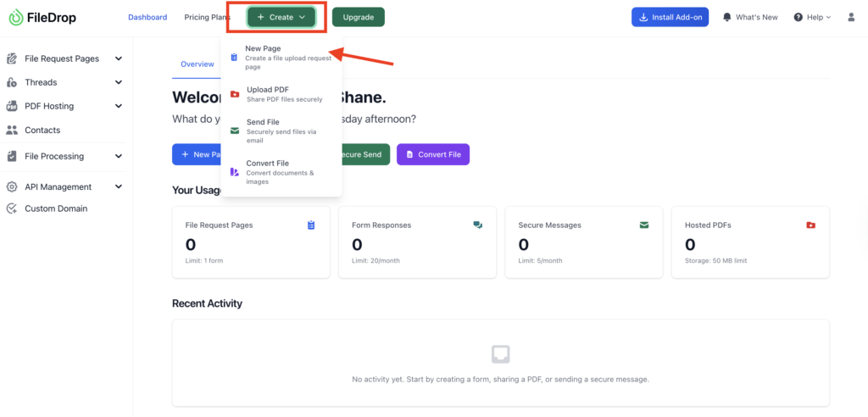Open the user profile icon

coord(851,17)
